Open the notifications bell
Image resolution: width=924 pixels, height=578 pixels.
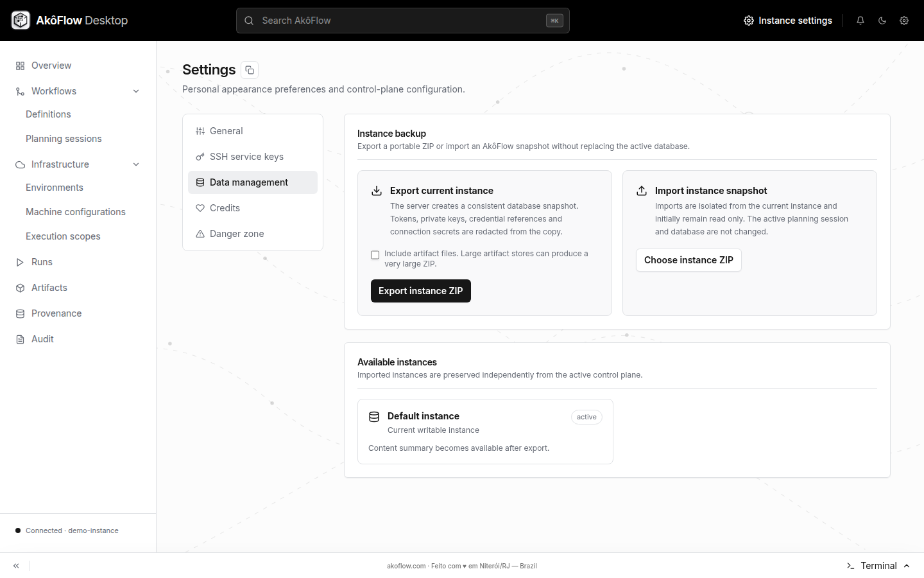click(860, 21)
